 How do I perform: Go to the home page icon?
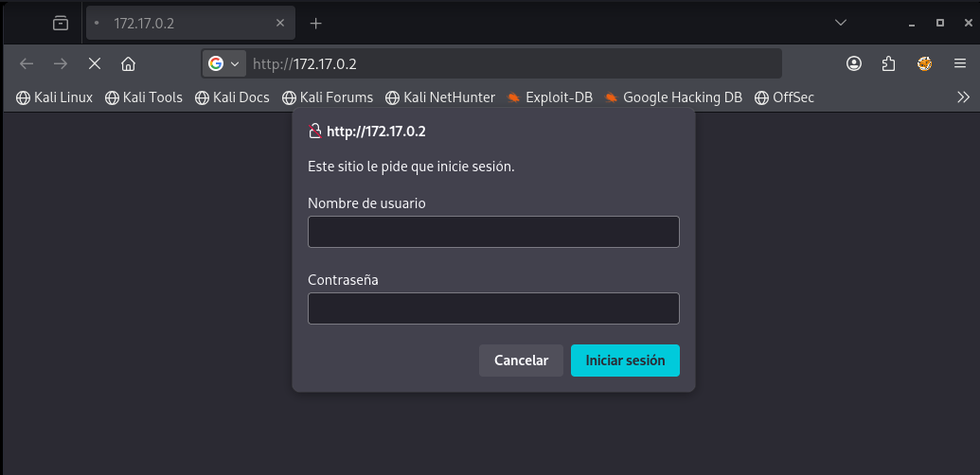(x=129, y=63)
